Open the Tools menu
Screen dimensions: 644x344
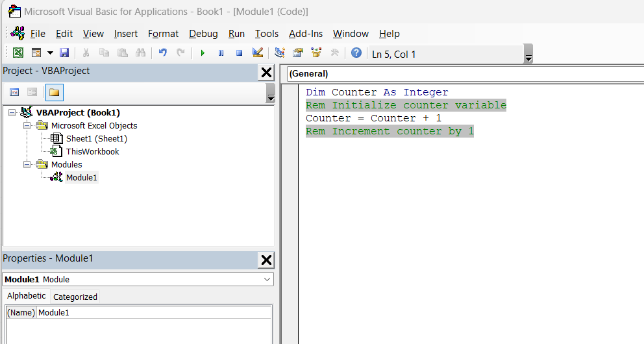coord(267,34)
